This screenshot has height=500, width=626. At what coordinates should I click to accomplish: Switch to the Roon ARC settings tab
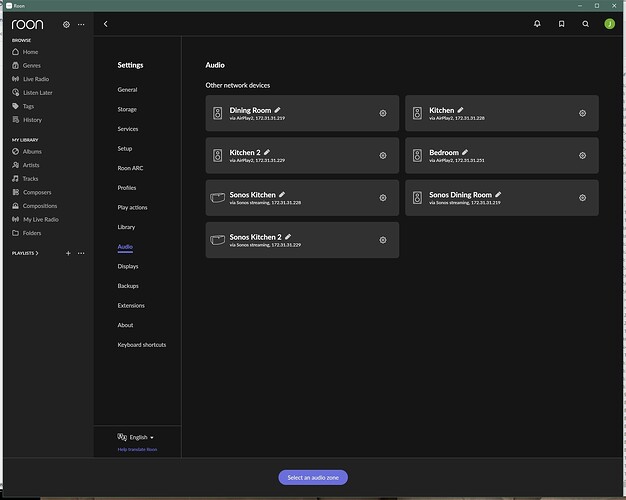click(129, 168)
